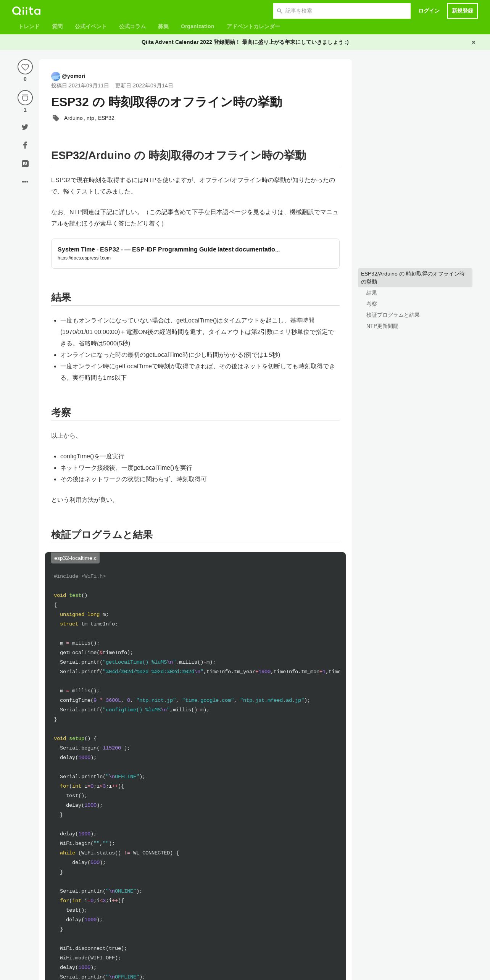The height and width of the screenshot is (980, 490).
Task: Jump to ESP32/Arduino heading in table of contents
Action: click(x=415, y=278)
